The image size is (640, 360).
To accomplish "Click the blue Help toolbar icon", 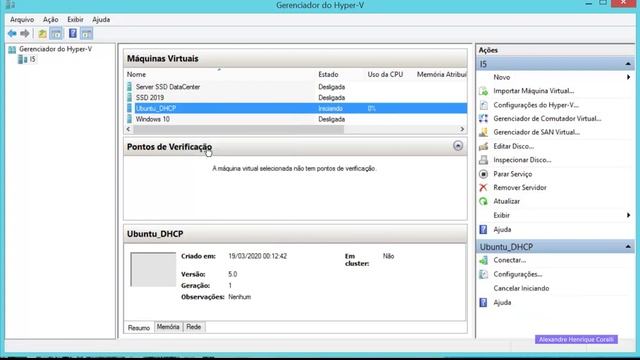I will point(73,33).
